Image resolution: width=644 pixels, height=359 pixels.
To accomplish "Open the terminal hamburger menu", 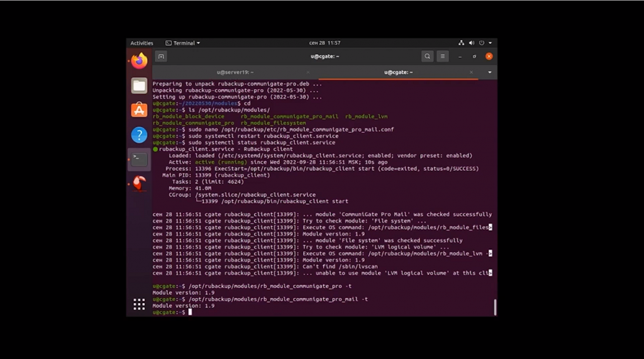I will point(442,57).
